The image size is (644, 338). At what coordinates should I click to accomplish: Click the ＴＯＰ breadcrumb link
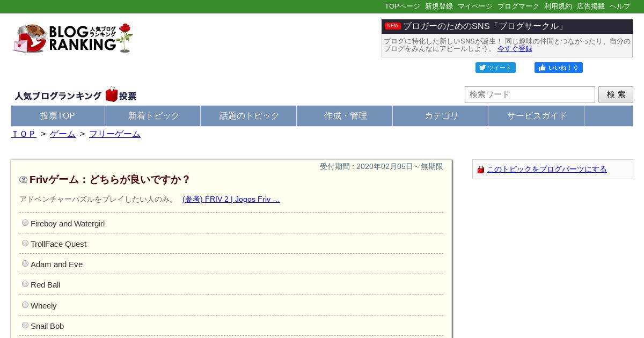[24, 134]
